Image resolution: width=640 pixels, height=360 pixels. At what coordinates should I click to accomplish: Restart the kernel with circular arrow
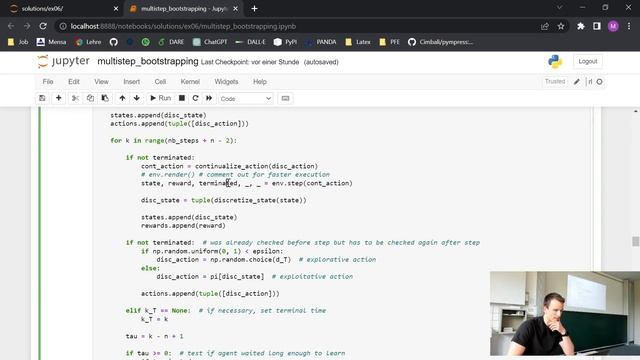coord(196,98)
